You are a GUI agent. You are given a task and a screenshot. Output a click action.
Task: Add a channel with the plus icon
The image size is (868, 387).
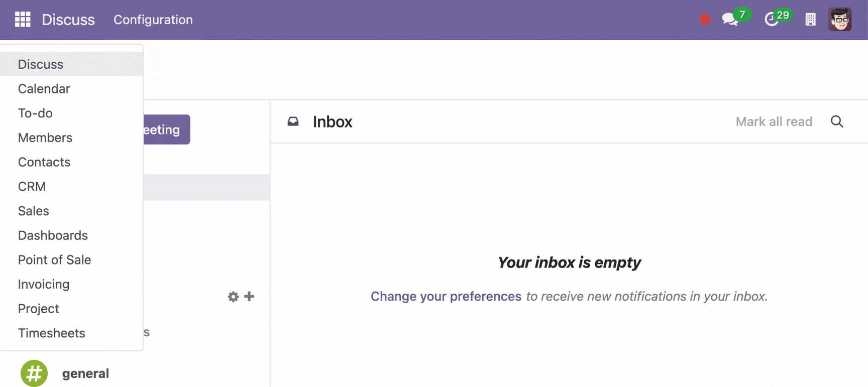pos(249,297)
